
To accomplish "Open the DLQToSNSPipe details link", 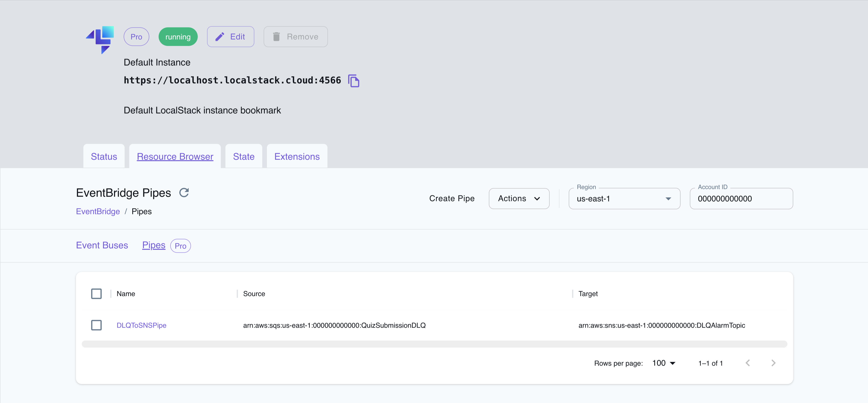I will pyautogui.click(x=141, y=325).
